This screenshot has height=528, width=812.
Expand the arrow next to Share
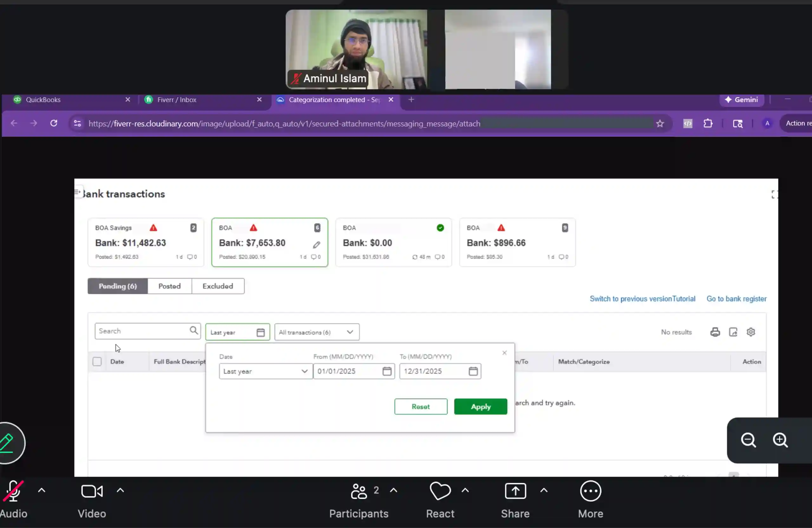(544, 490)
